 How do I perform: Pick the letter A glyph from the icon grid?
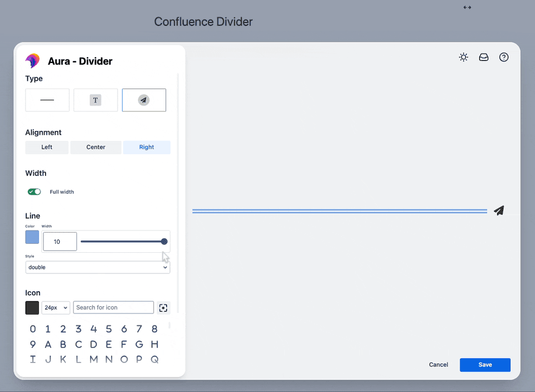click(x=47, y=344)
